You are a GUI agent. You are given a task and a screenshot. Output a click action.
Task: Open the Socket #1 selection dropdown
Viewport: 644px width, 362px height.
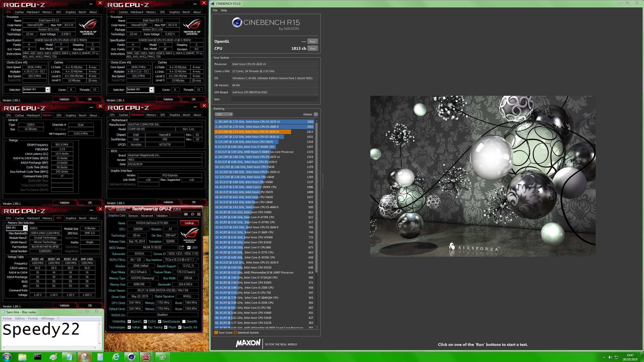click(36, 89)
